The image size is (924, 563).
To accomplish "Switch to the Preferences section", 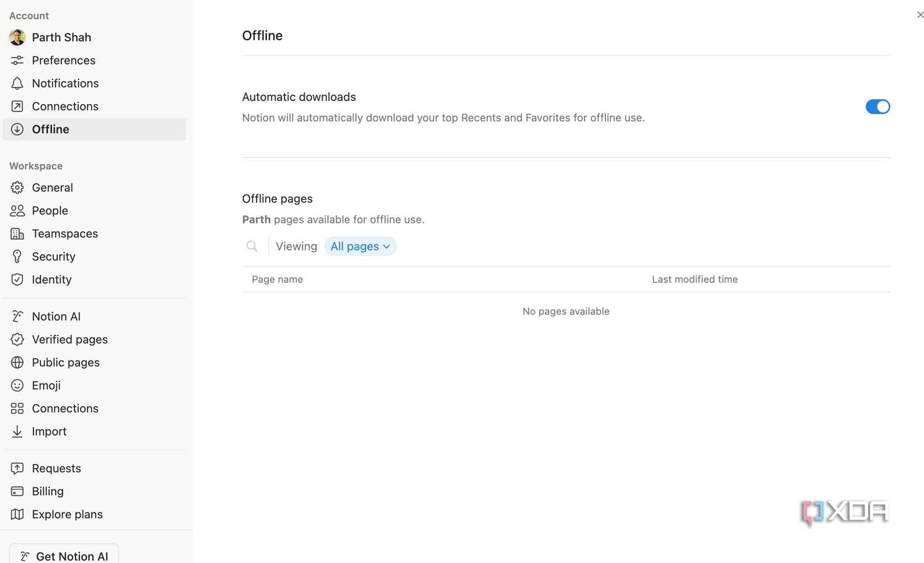I will tap(63, 60).
